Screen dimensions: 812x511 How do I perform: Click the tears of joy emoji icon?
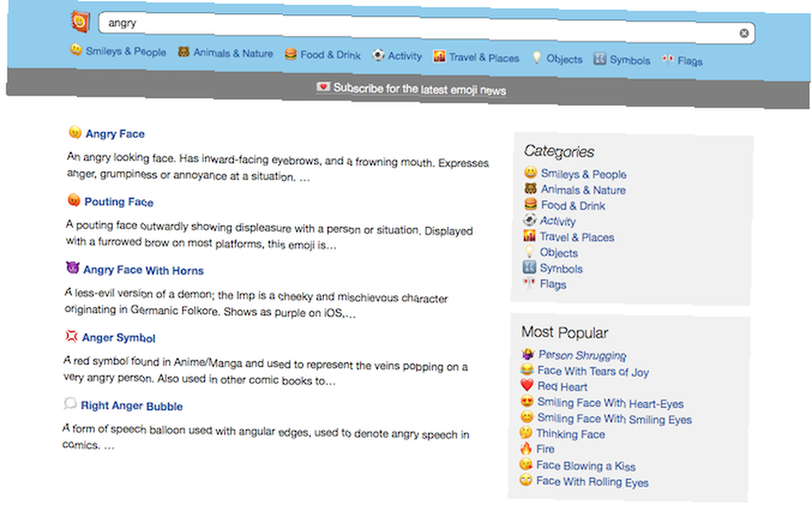527,370
